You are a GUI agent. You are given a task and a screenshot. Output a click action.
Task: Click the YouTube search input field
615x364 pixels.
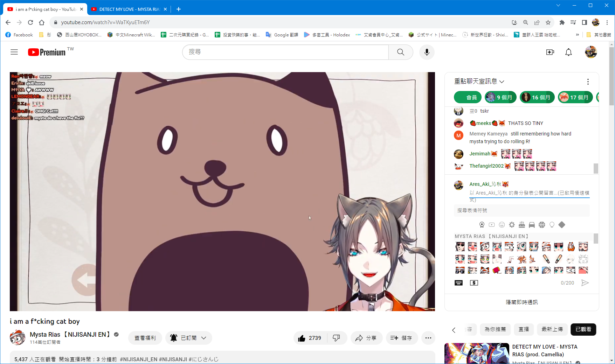(285, 52)
